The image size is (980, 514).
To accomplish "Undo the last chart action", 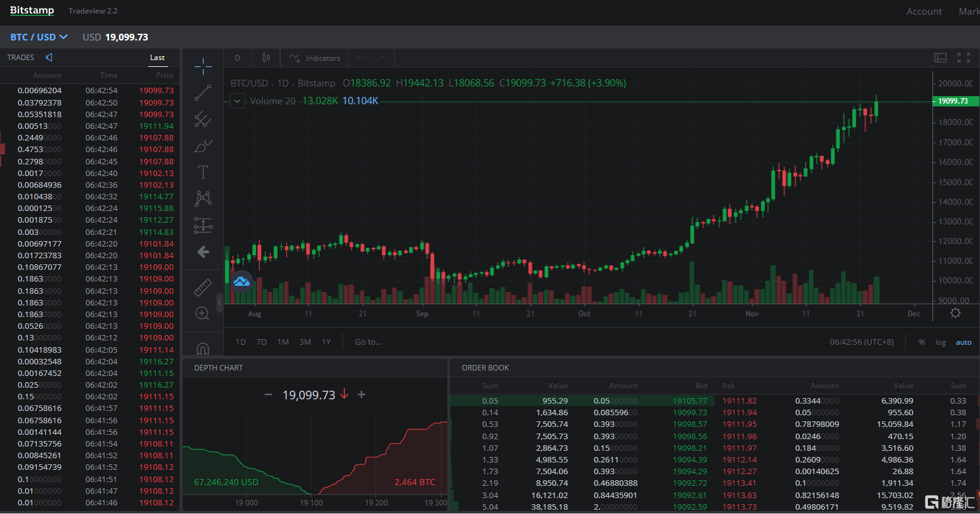I will click(x=361, y=58).
